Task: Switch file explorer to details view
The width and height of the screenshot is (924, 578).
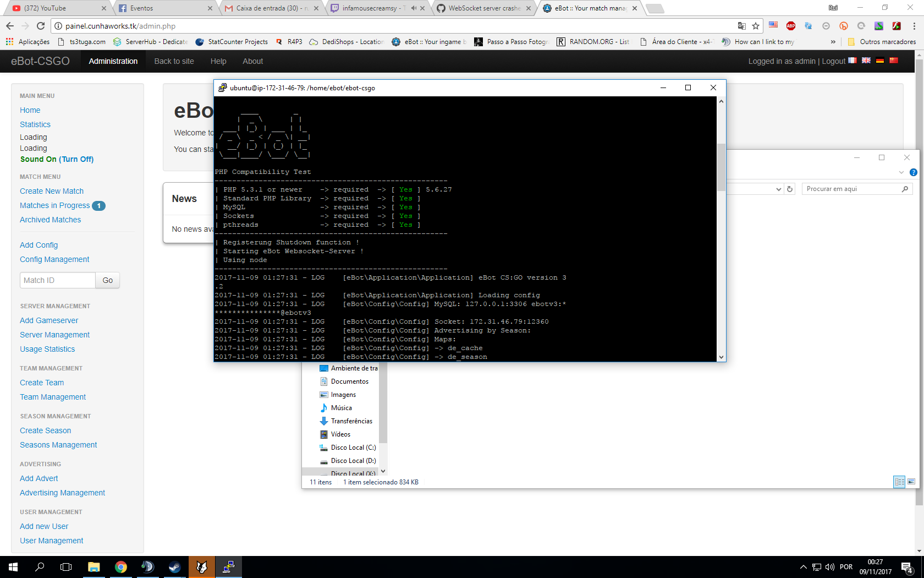Action: tap(900, 482)
